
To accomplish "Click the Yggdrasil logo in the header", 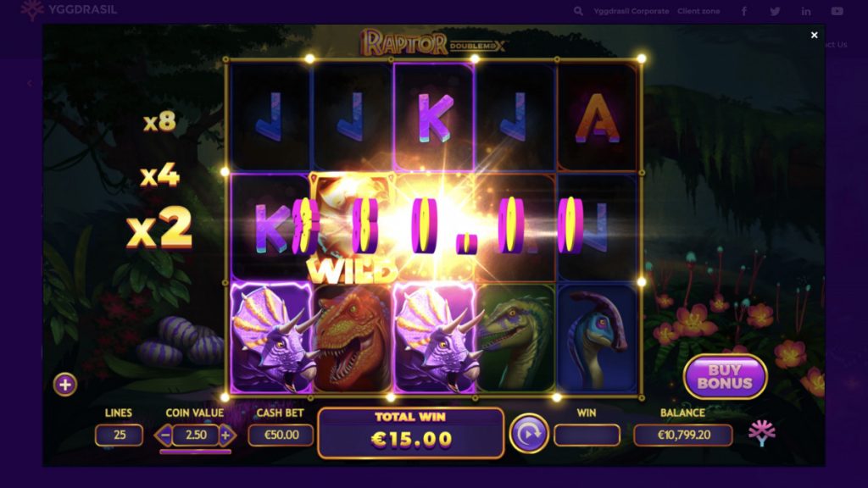I will coord(69,9).
